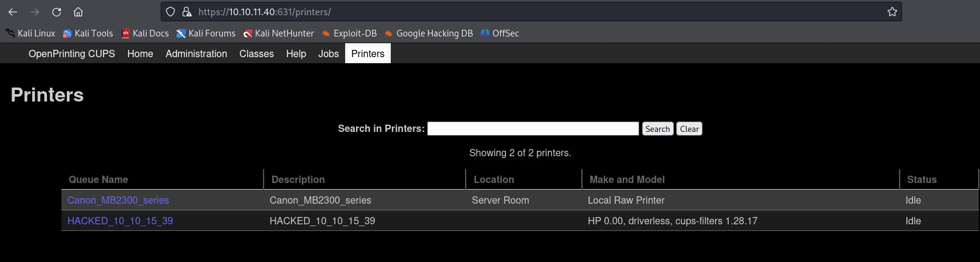Click the padlock connection warning icon
The width and height of the screenshot is (980, 262).
click(x=187, y=12)
